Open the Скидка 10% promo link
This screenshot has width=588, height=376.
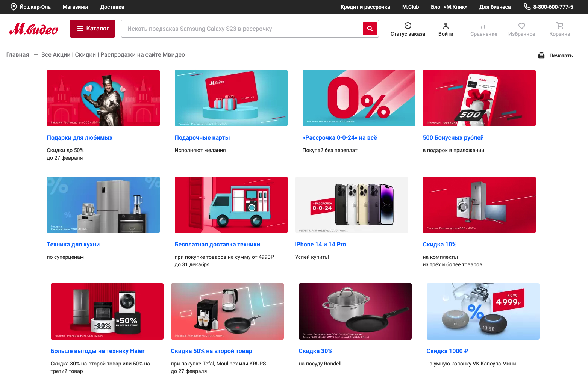(439, 245)
